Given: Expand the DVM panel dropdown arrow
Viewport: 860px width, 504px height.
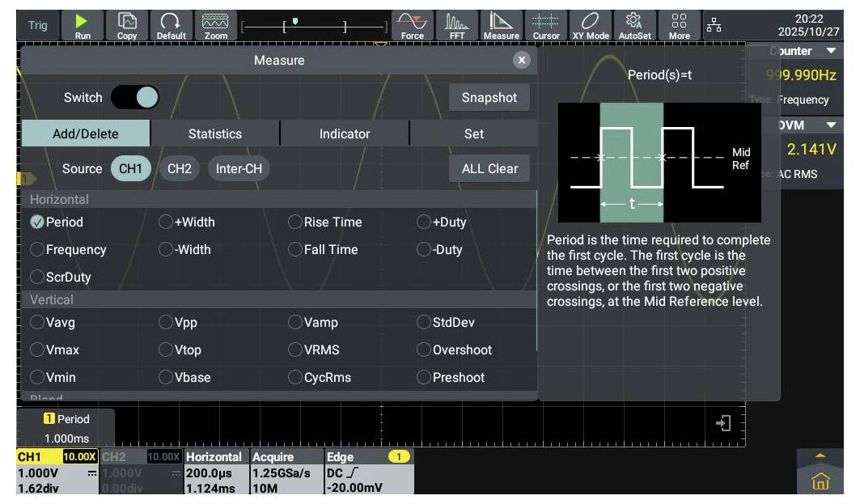Looking at the screenshot, I should pyautogui.click(x=831, y=125).
